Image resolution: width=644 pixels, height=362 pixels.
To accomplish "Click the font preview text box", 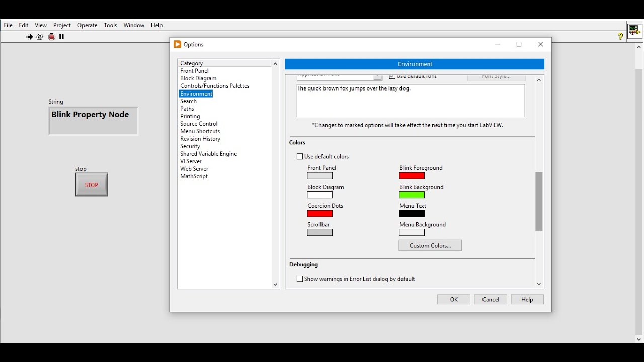I will (x=411, y=101).
